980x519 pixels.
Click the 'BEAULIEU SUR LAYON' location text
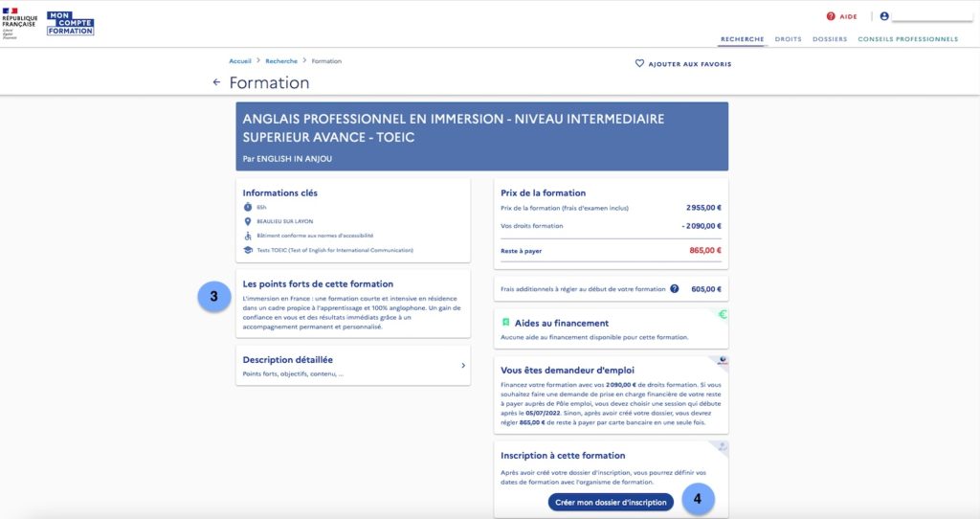[285, 221]
